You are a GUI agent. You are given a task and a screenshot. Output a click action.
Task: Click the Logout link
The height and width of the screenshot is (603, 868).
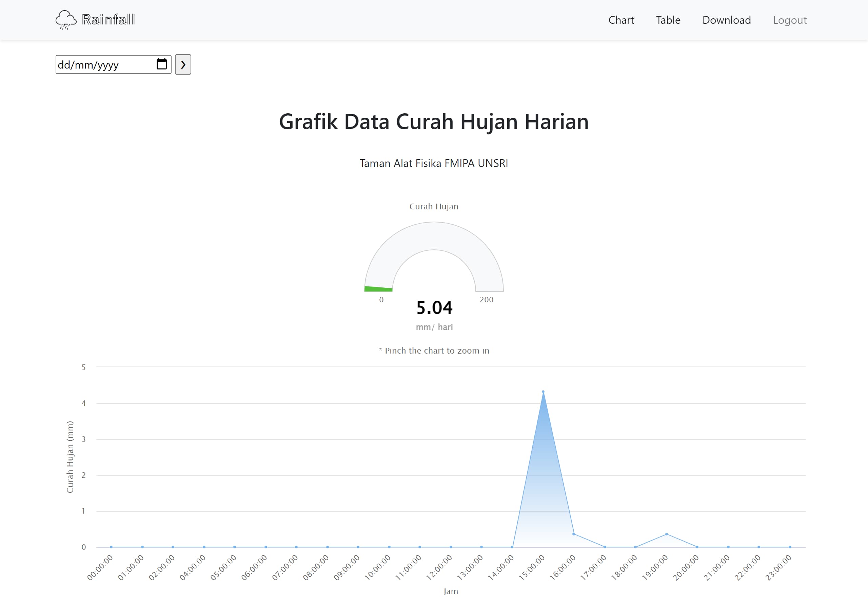tap(790, 20)
